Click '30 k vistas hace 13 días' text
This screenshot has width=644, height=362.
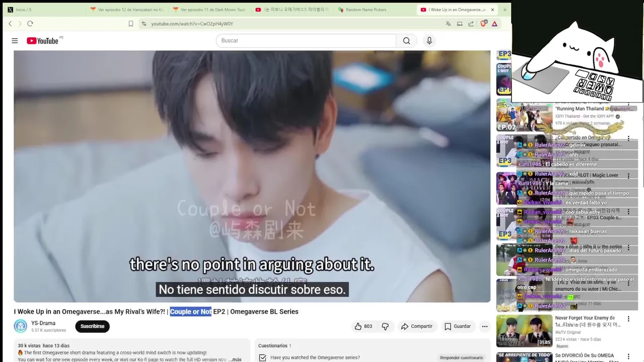[x=44, y=346]
